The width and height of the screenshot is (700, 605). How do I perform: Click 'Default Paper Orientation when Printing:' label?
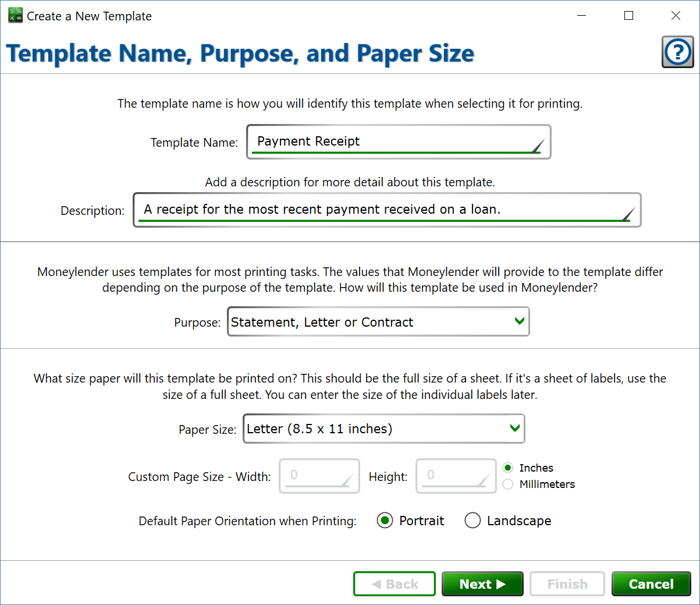pos(247,521)
